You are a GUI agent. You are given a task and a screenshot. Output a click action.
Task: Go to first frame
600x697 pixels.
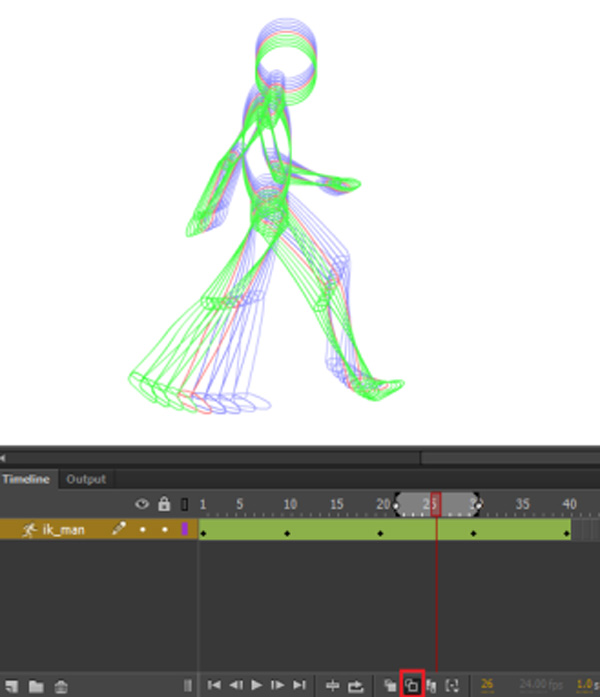click(x=214, y=685)
